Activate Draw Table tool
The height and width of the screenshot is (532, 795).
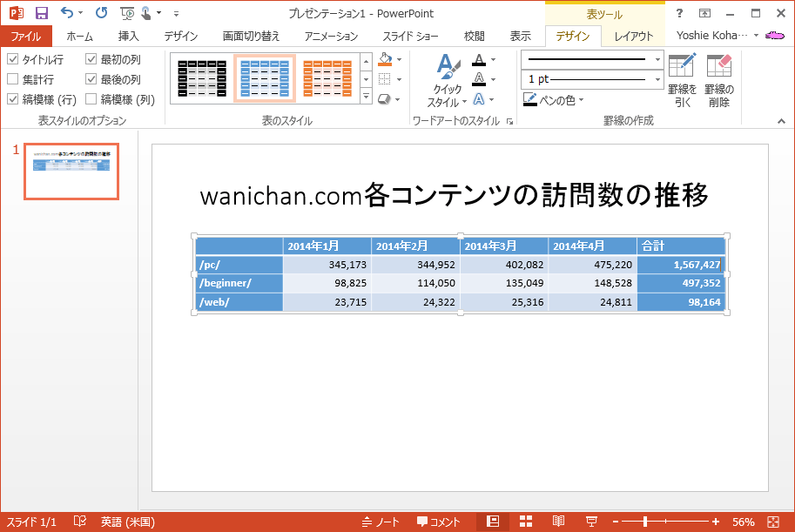683,81
